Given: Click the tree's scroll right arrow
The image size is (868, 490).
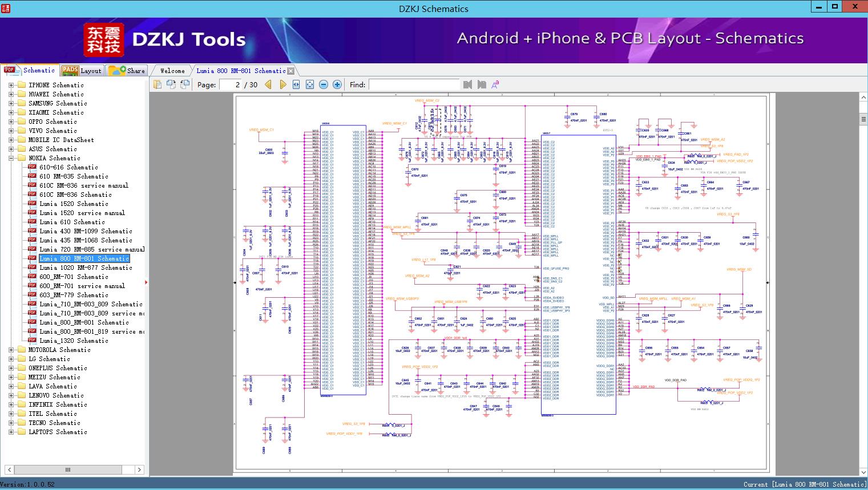Looking at the screenshot, I should coord(139,470).
